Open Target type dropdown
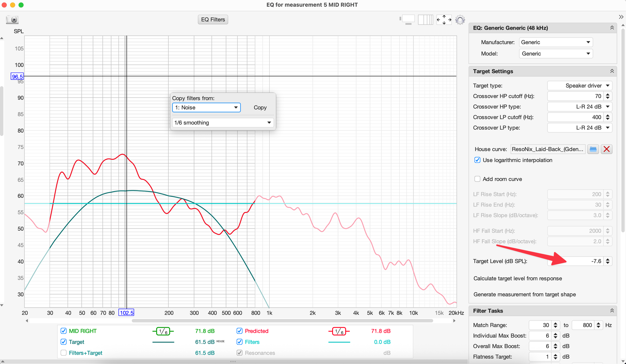Image resolution: width=626 pixels, height=364 pixels. pyautogui.click(x=580, y=86)
